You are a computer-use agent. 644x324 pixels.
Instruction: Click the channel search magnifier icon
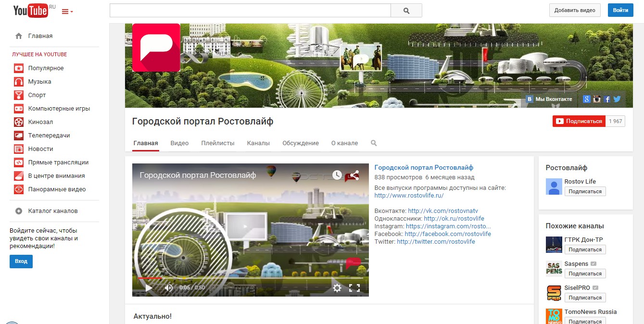coord(374,143)
